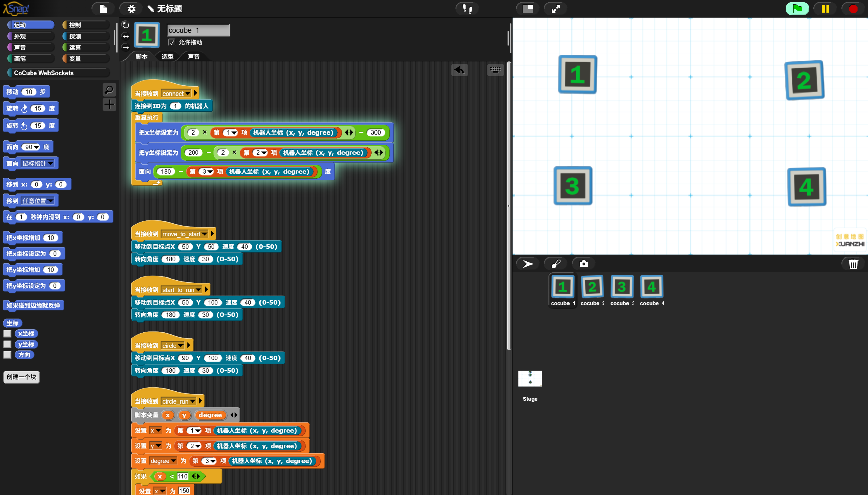Click the camera new sprite icon
868x495 pixels.
[x=583, y=264]
